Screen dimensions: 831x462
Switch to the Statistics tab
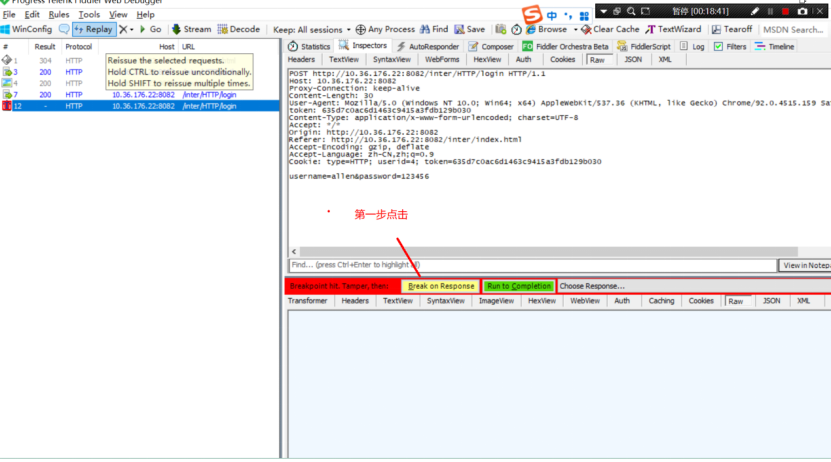pyautogui.click(x=309, y=47)
